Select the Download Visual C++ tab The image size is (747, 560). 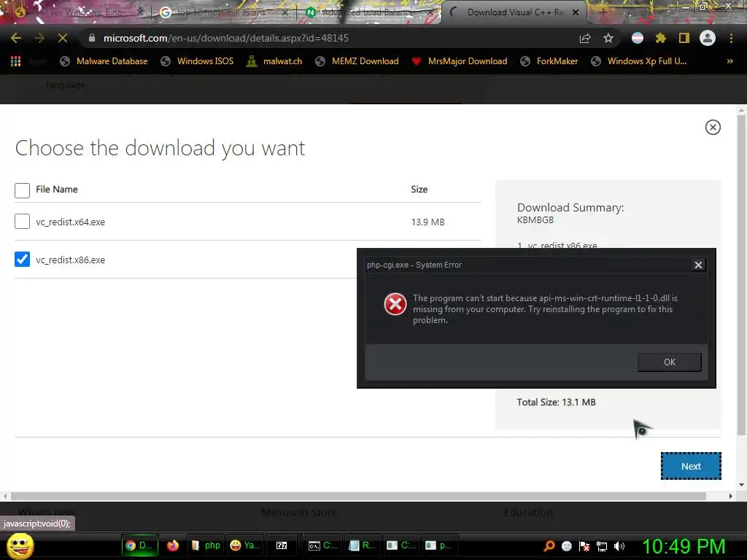514,12
